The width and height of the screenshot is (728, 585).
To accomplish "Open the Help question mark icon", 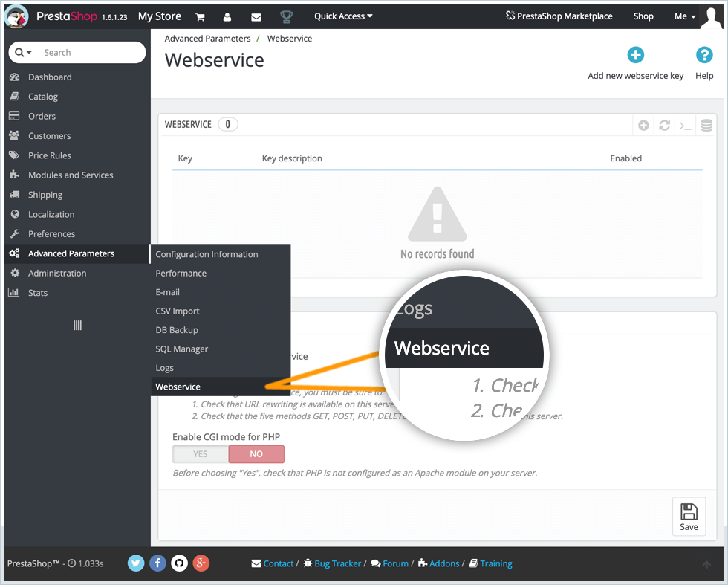I will 703,55.
